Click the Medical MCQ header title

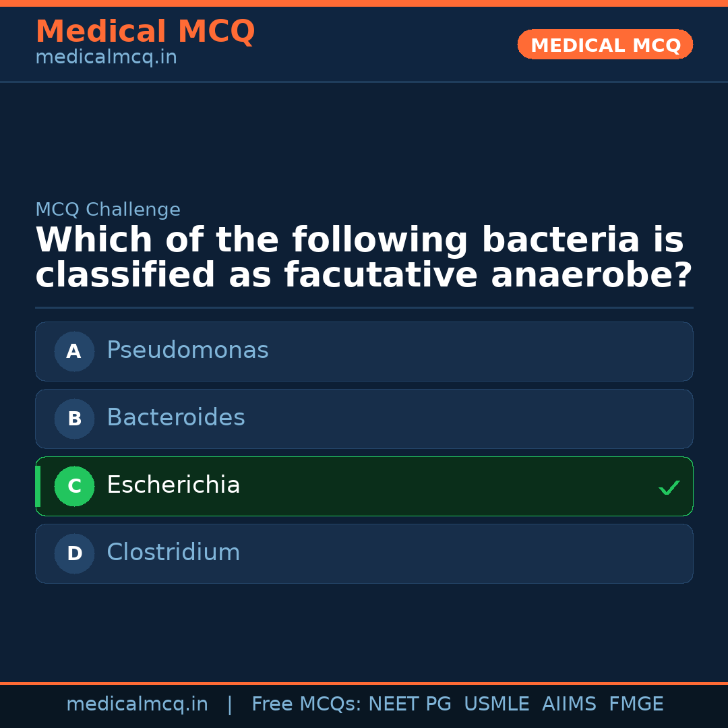coord(145,31)
